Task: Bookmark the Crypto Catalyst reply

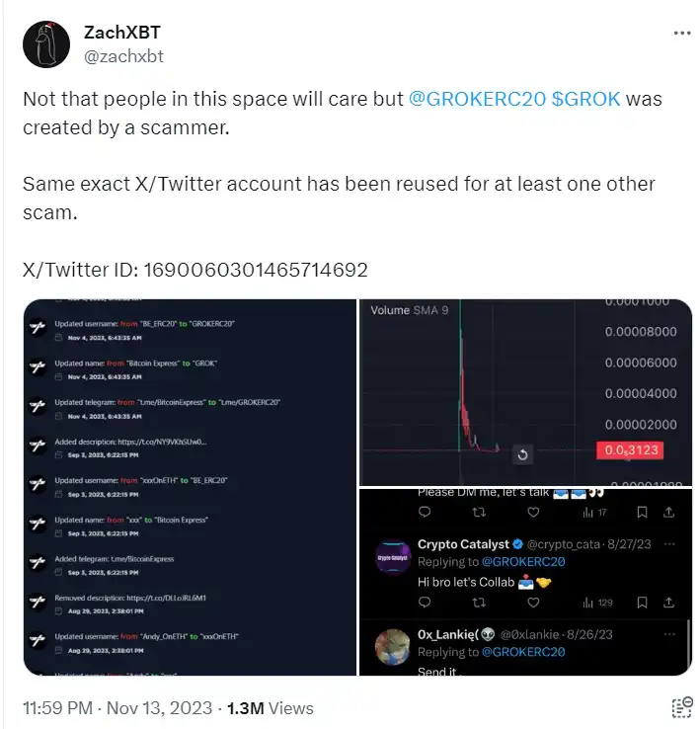Action: pos(642,601)
